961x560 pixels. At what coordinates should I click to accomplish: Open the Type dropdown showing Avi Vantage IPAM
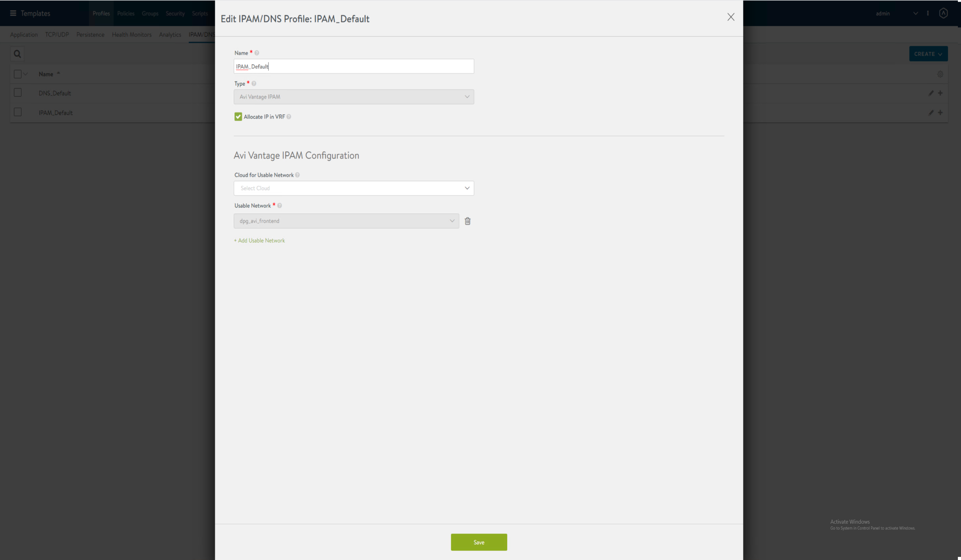click(x=354, y=97)
